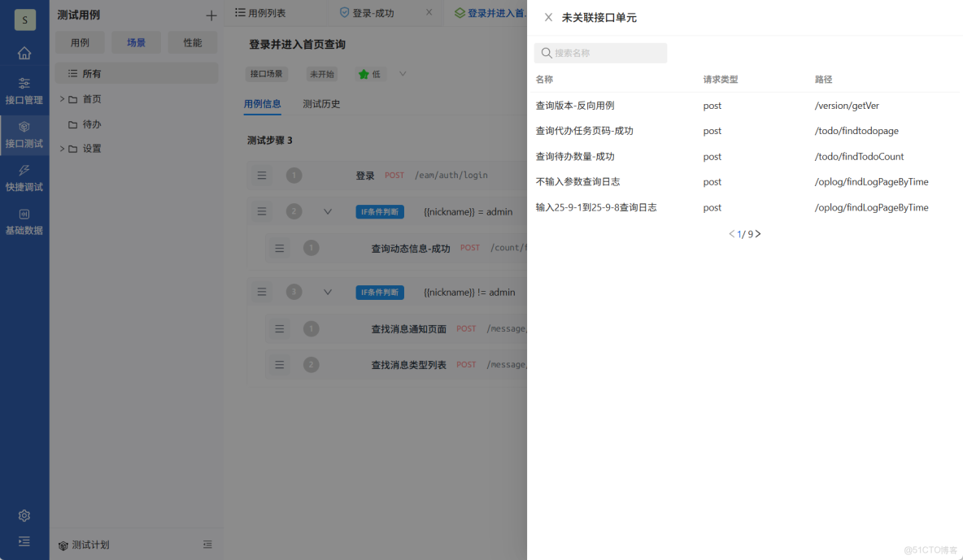The image size is (963, 560).
Task: Collapse step 2 IF条件判断 with its chevron
Action: [x=328, y=211]
